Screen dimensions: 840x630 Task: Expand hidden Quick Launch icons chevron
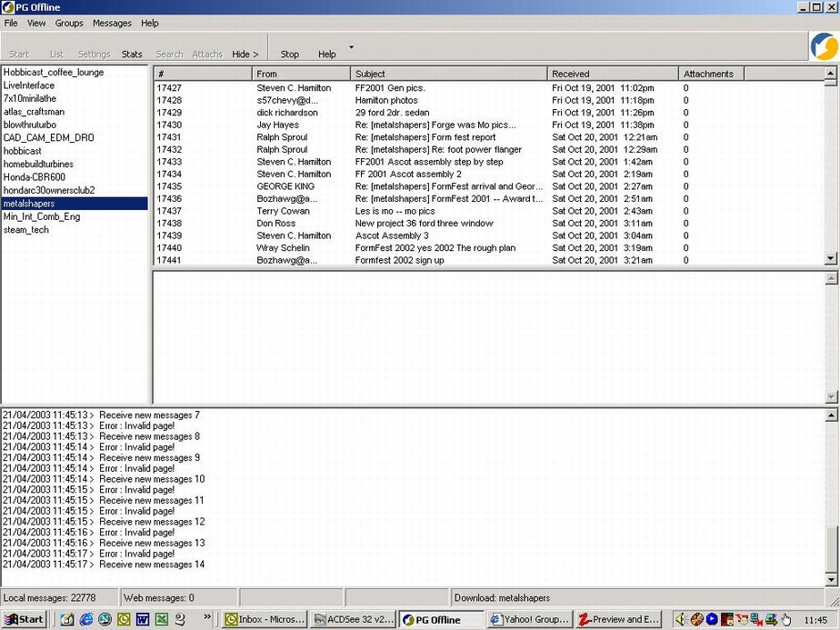(207, 616)
